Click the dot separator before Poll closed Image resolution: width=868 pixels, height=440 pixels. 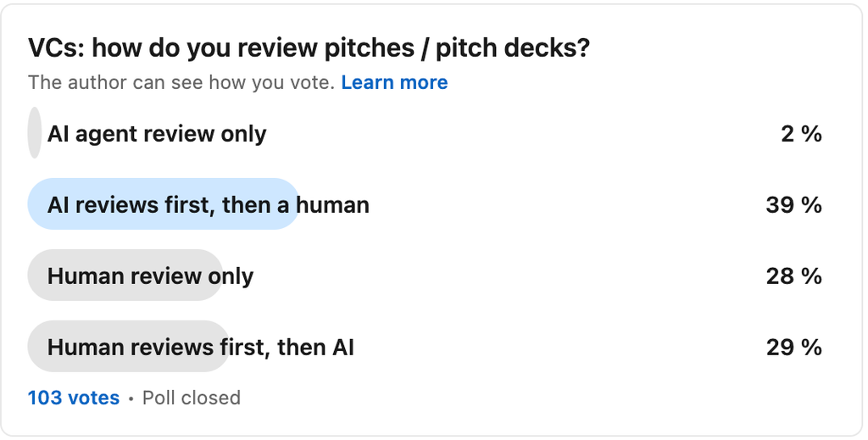(131, 398)
